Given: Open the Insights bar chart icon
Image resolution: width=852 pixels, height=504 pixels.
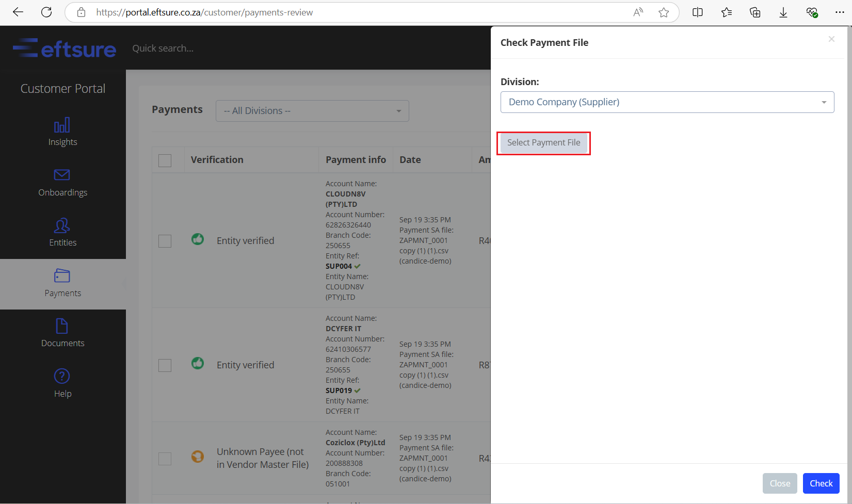Looking at the screenshot, I should [x=62, y=125].
